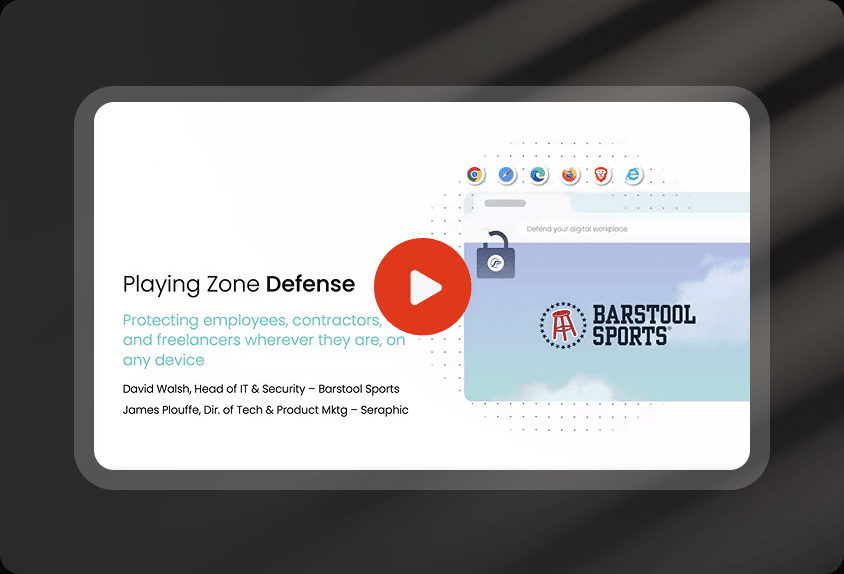Click the David Walsh speaker line
The height and width of the screenshot is (574, 844).
(x=260, y=388)
